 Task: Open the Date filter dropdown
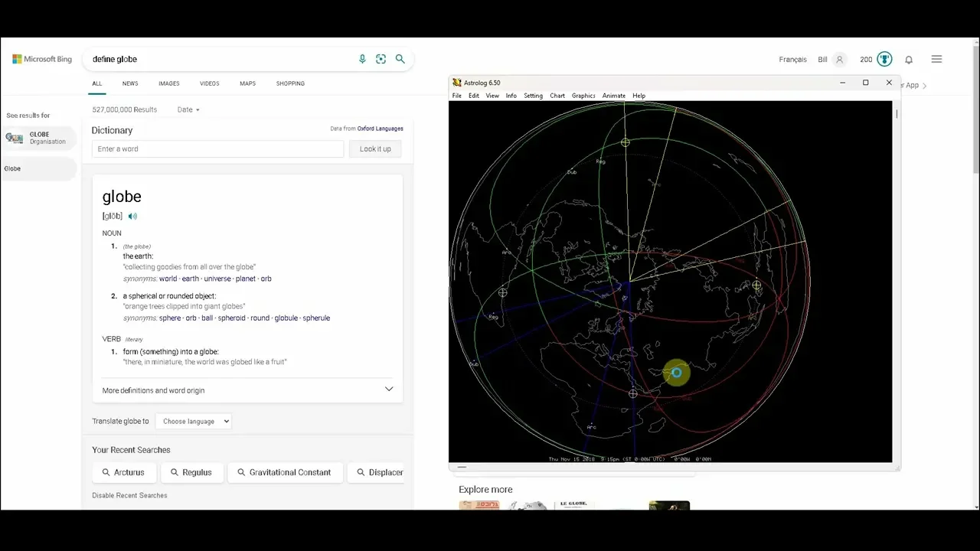pyautogui.click(x=188, y=109)
